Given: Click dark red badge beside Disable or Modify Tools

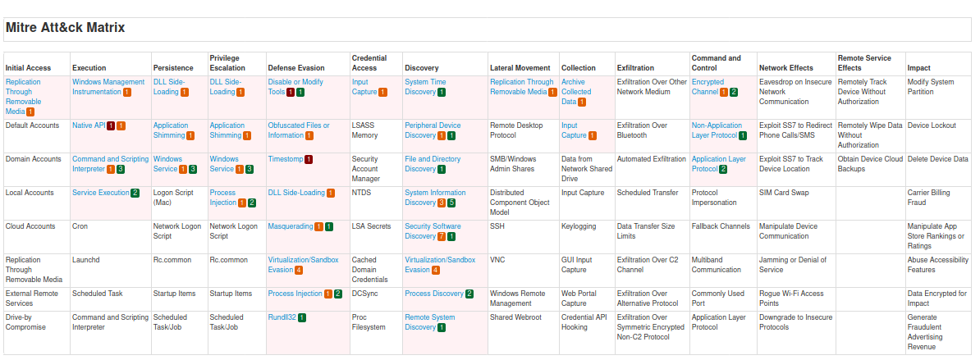Looking at the screenshot, I should coord(291,92).
